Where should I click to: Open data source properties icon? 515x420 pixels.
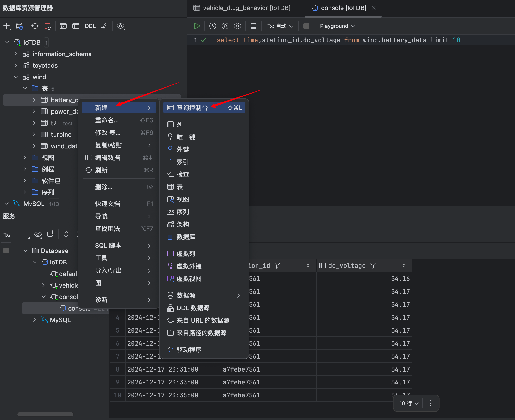(x=19, y=26)
